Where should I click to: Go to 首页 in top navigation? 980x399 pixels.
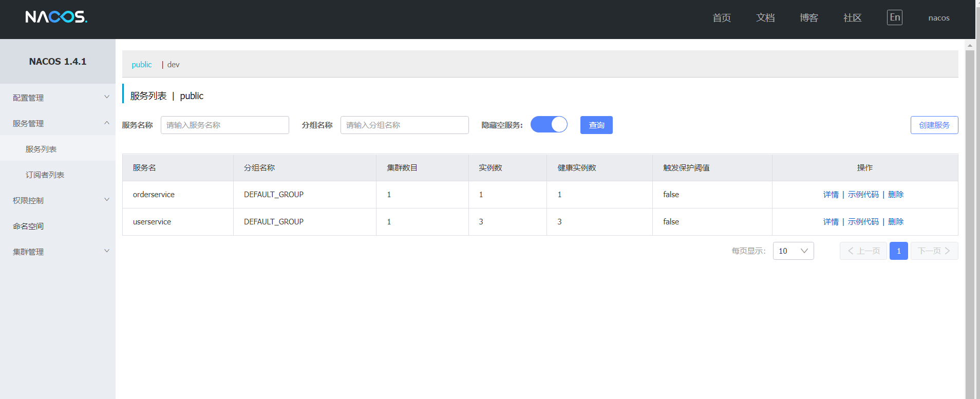722,17
